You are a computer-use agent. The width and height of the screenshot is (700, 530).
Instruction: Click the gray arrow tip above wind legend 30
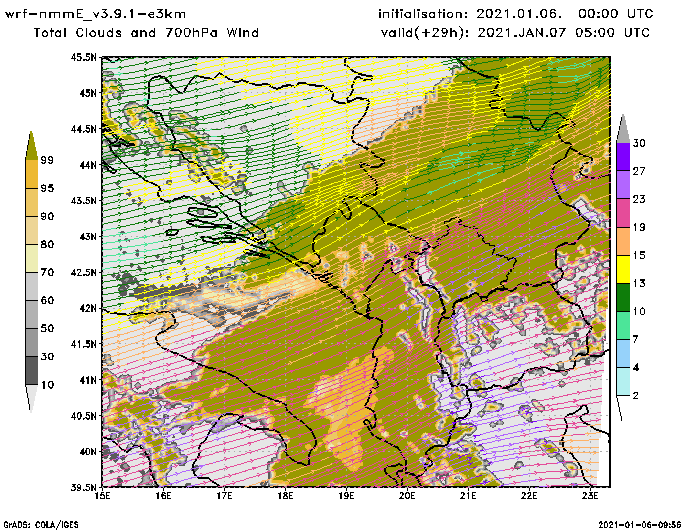pyautogui.click(x=623, y=129)
